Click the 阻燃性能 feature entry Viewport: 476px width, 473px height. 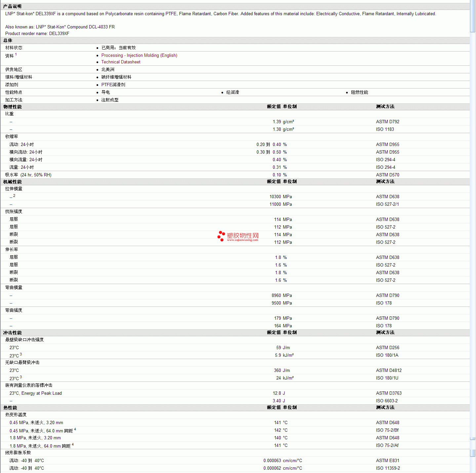(x=360, y=92)
